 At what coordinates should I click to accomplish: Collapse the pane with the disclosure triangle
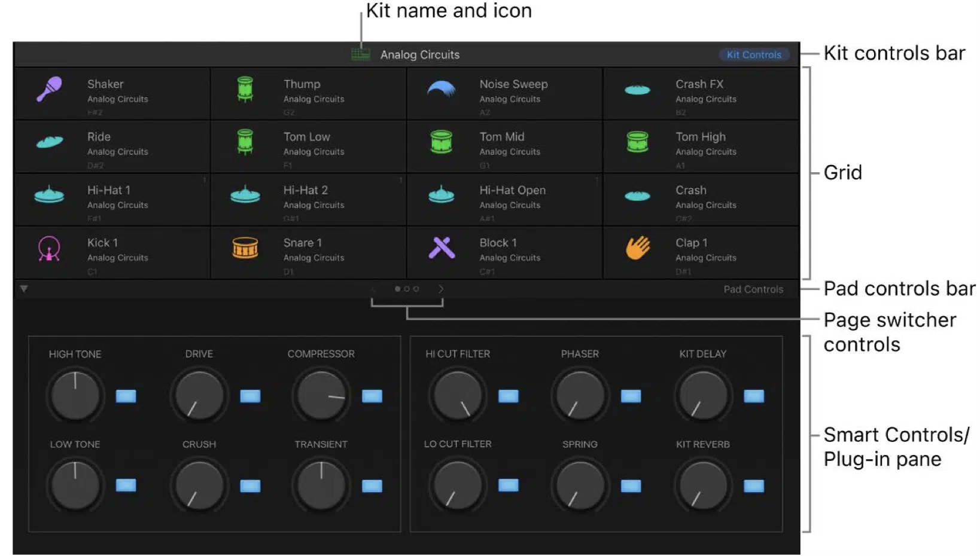(24, 289)
